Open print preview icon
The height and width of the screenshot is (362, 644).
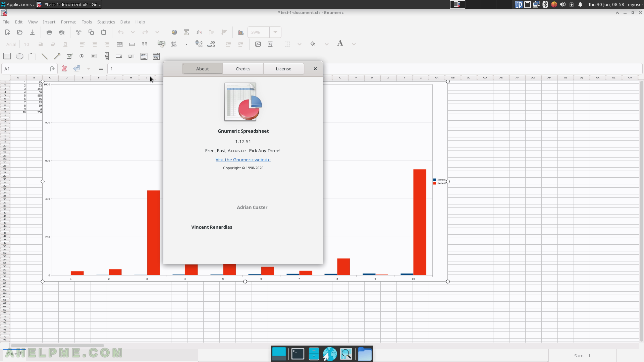tap(62, 32)
